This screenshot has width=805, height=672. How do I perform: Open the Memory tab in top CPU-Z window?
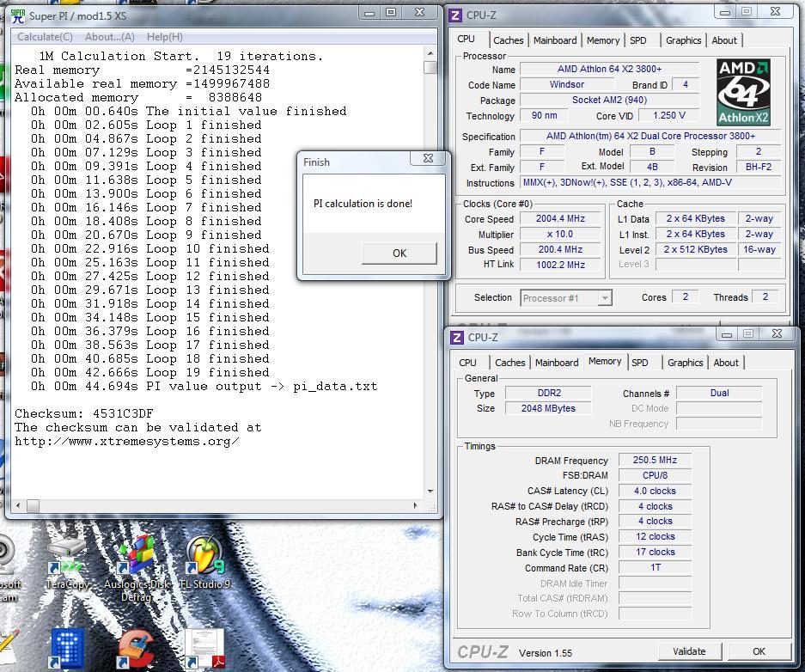603,40
